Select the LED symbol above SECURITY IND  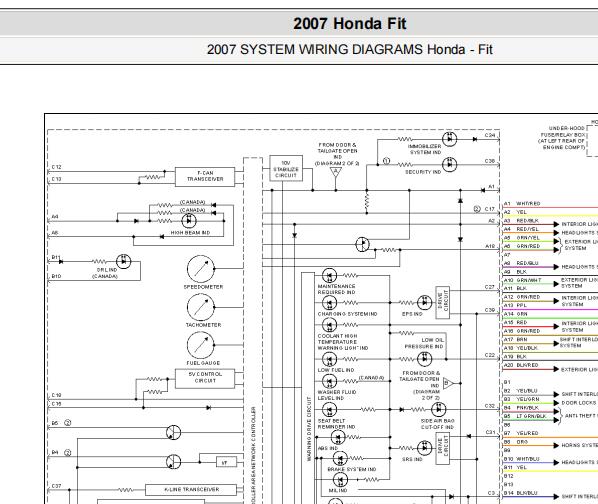450,164
